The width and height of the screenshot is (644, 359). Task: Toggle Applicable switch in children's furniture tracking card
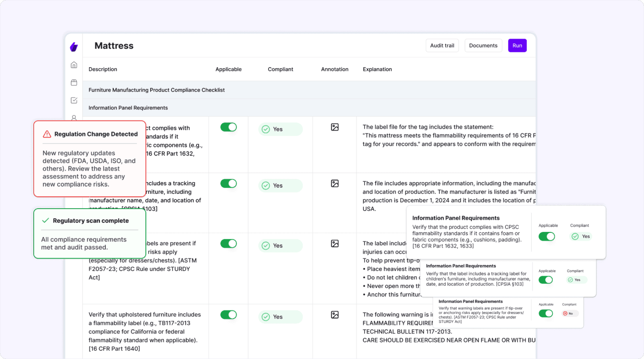click(546, 280)
